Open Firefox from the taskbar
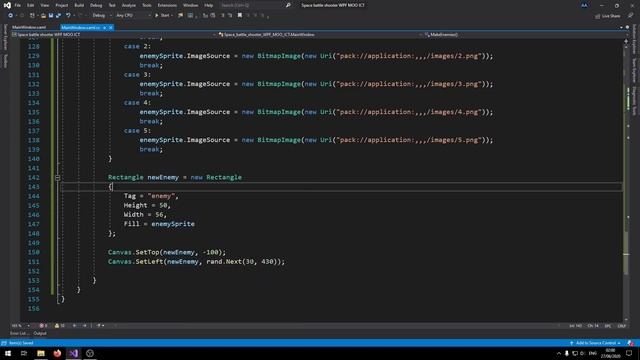 (57, 353)
